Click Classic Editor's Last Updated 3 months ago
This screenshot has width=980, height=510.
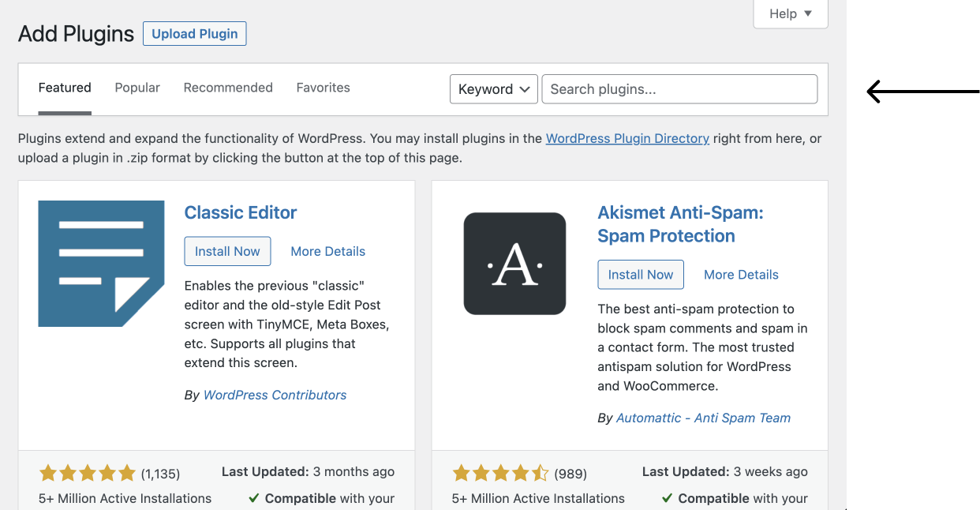pyautogui.click(x=308, y=471)
